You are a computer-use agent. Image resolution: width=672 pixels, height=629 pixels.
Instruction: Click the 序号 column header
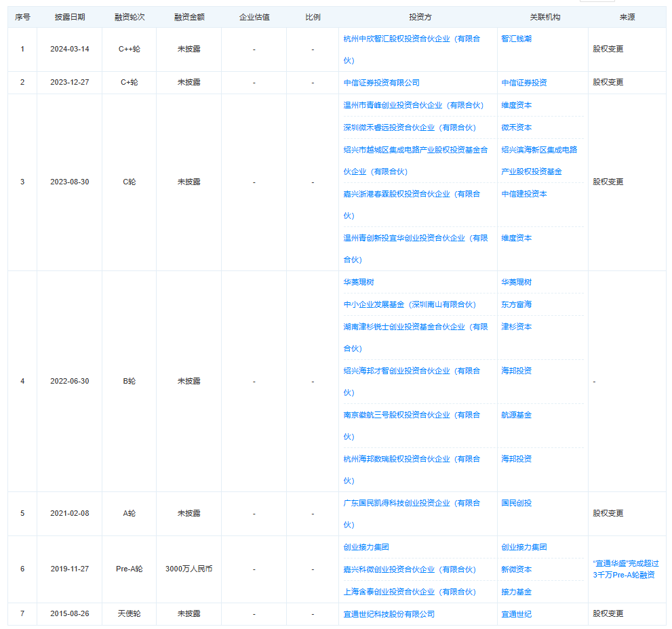tap(22, 17)
